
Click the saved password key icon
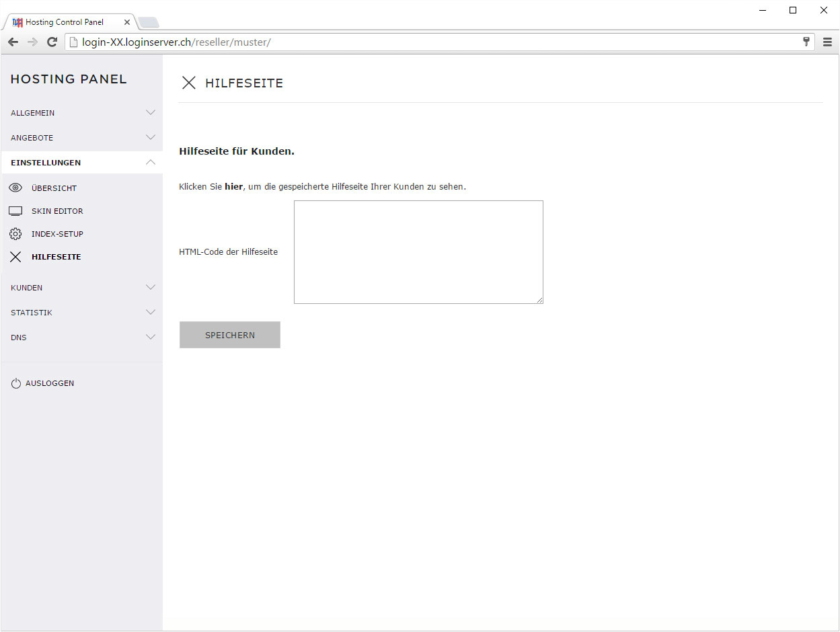tap(806, 42)
